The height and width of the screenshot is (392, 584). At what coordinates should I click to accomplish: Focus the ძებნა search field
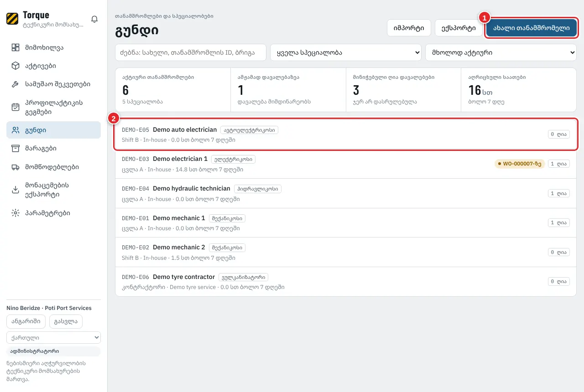pyautogui.click(x=191, y=52)
